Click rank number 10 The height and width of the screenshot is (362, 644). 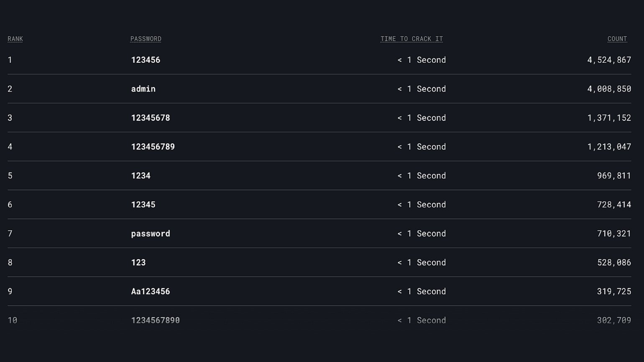point(13,320)
